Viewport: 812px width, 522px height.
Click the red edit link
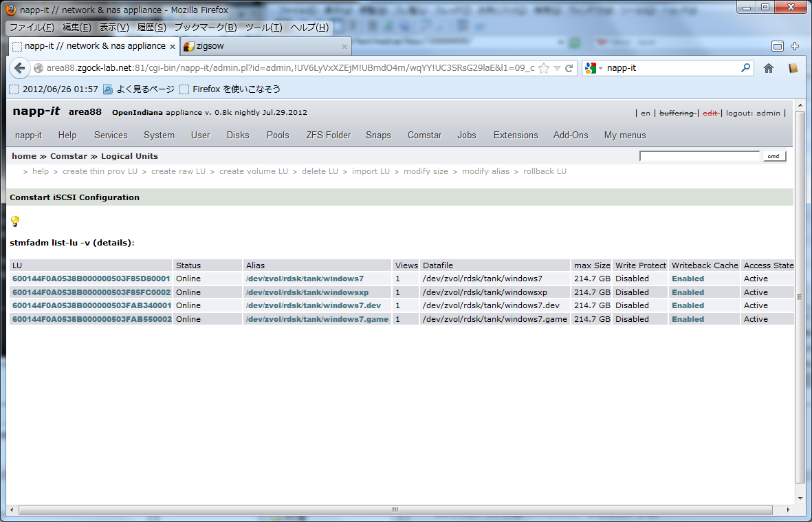(x=710, y=113)
